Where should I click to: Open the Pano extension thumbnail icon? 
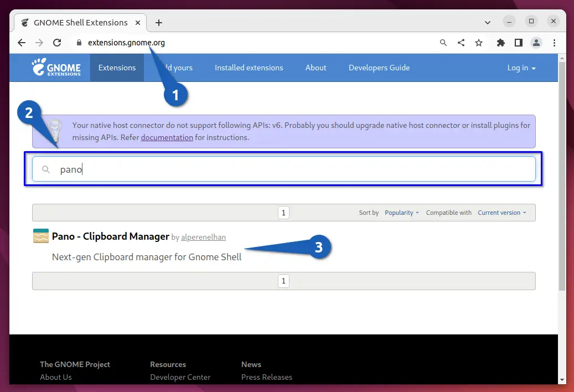coord(40,236)
